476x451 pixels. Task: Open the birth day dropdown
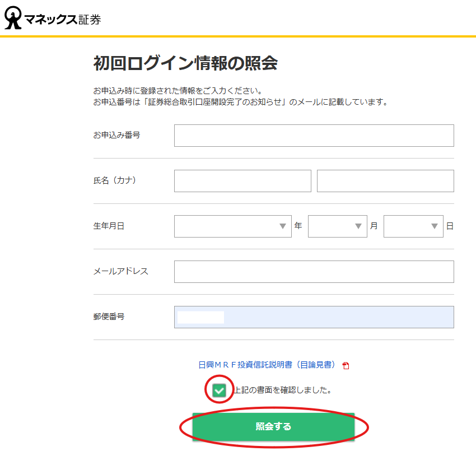pos(413,226)
